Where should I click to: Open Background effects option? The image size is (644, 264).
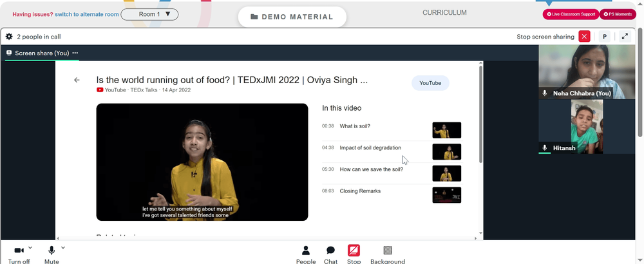(387, 254)
